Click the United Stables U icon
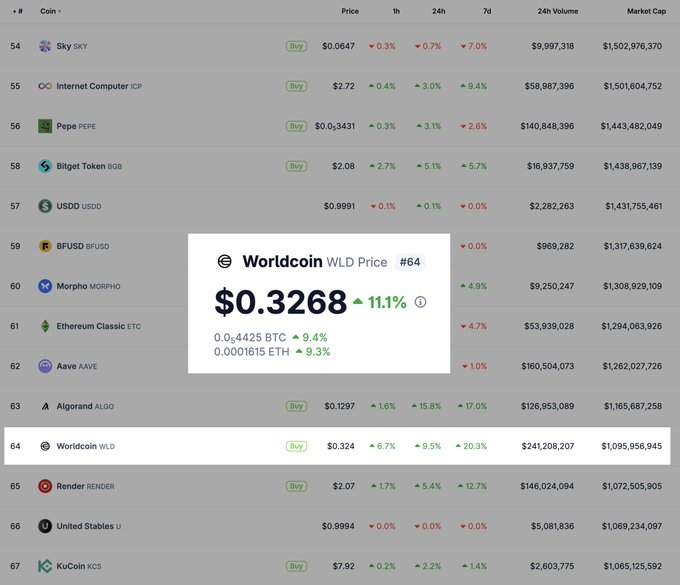Screen dimensions: 680x585 (45, 526)
